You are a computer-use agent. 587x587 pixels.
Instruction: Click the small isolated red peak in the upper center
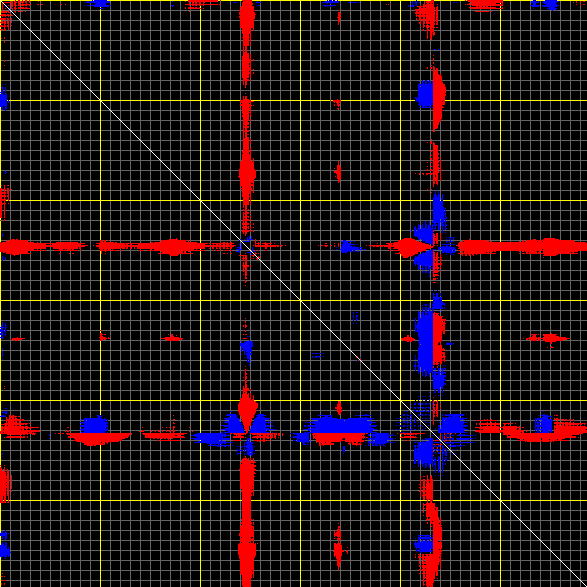pos(338,171)
